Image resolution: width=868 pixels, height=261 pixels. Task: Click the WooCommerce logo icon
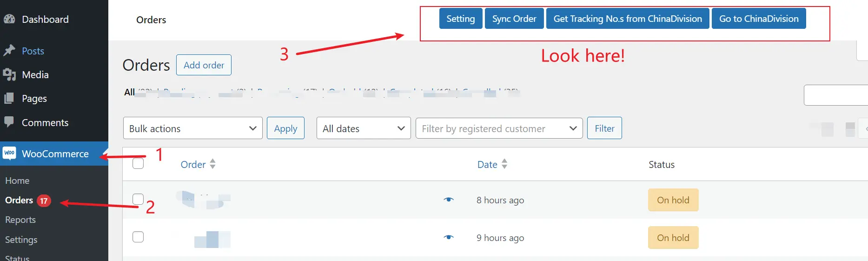(x=9, y=153)
